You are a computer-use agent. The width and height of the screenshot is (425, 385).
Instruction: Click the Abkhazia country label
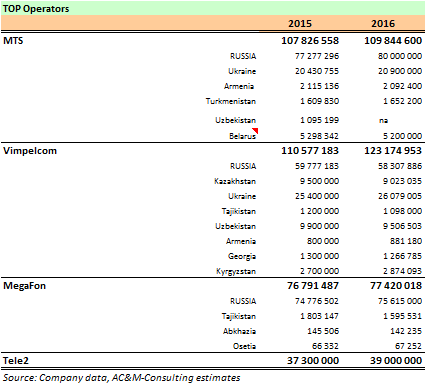[239, 331]
